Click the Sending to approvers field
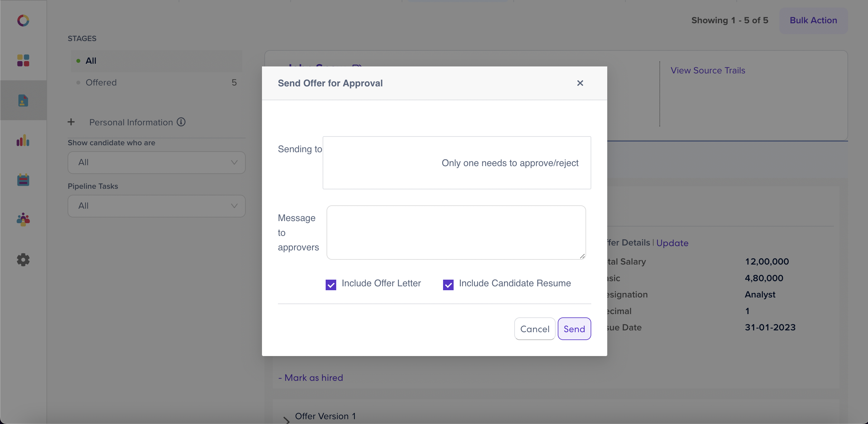The height and width of the screenshot is (424, 868). tap(457, 163)
